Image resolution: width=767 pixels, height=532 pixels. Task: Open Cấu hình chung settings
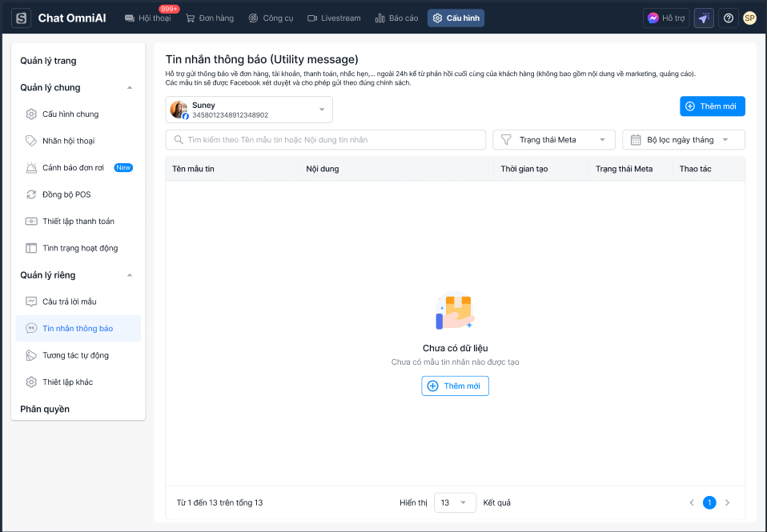[x=70, y=114]
